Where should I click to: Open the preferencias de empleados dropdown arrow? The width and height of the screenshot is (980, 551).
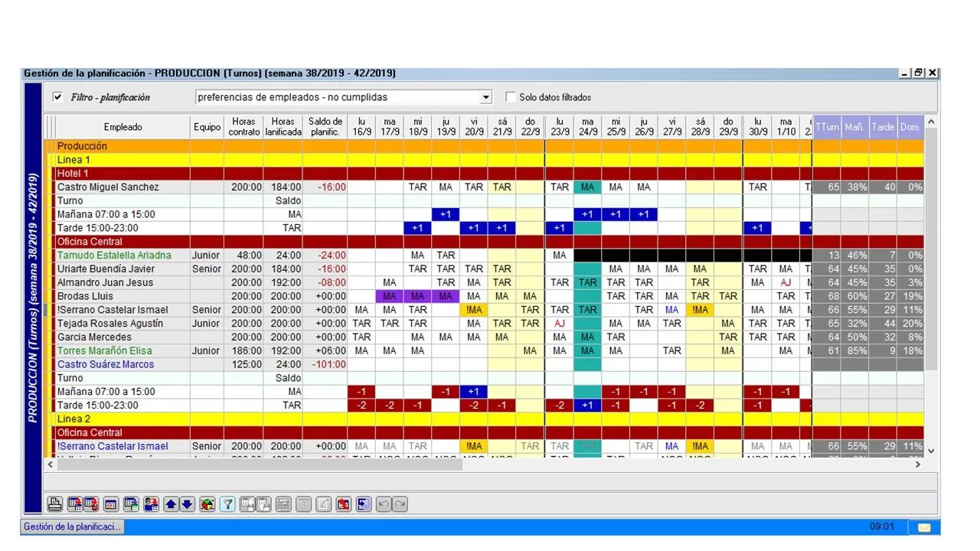click(485, 97)
